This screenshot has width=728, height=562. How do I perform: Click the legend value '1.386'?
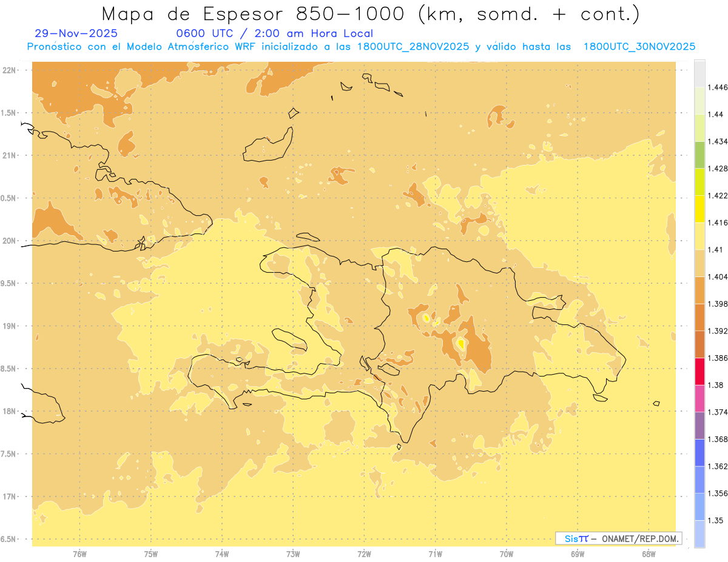pos(719,358)
